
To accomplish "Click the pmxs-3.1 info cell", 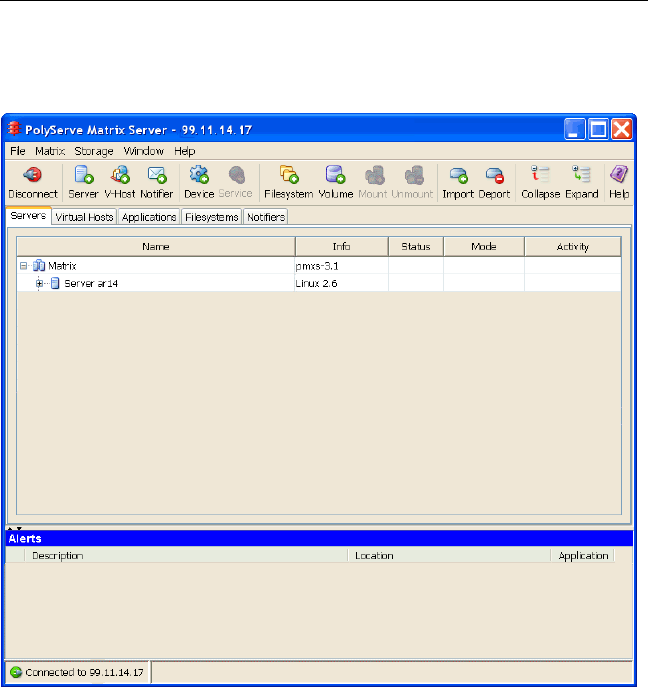I will tap(341, 266).
